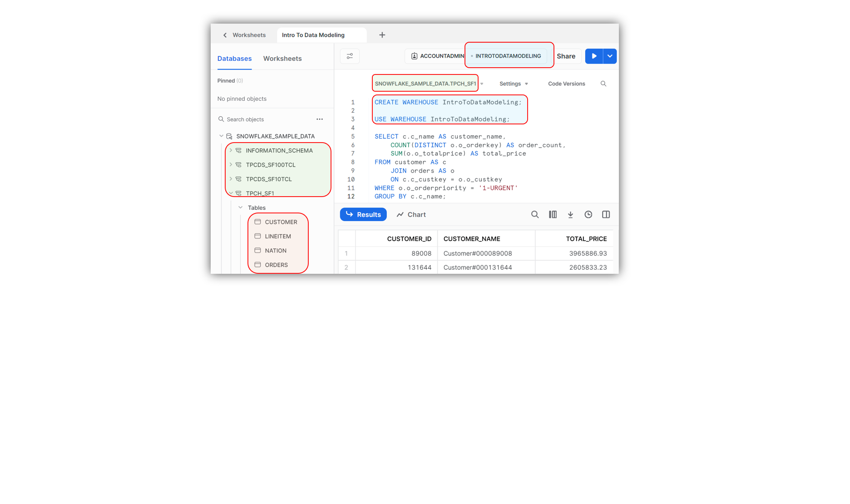The width and height of the screenshot is (850, 504).
Task: Click the ORDERS table icon
Action: [257, 265]
